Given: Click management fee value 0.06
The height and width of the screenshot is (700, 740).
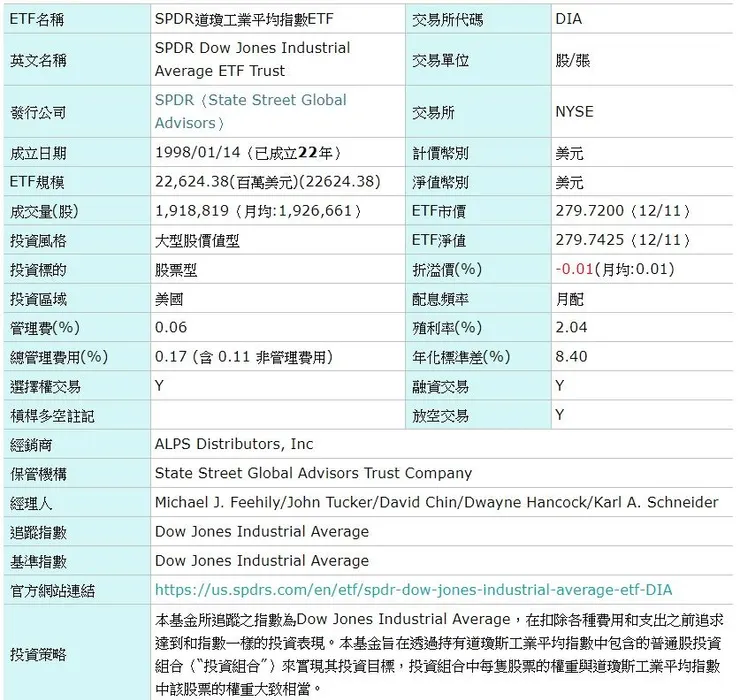Looking at the screenshot, I should pyautogui.click(x=171, y=327).
